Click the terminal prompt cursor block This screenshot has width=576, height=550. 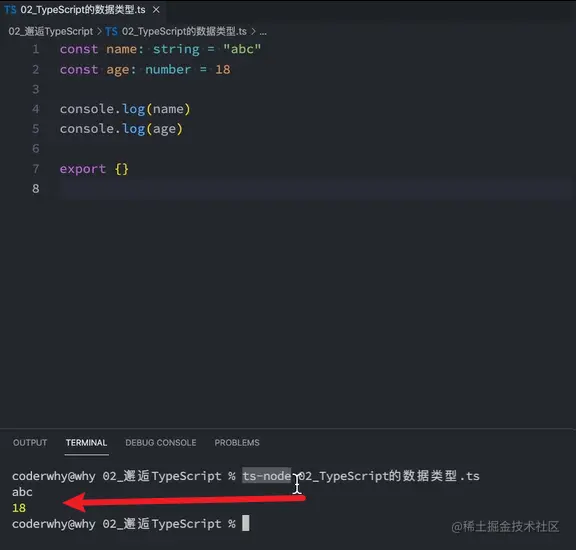click(246, 523)
